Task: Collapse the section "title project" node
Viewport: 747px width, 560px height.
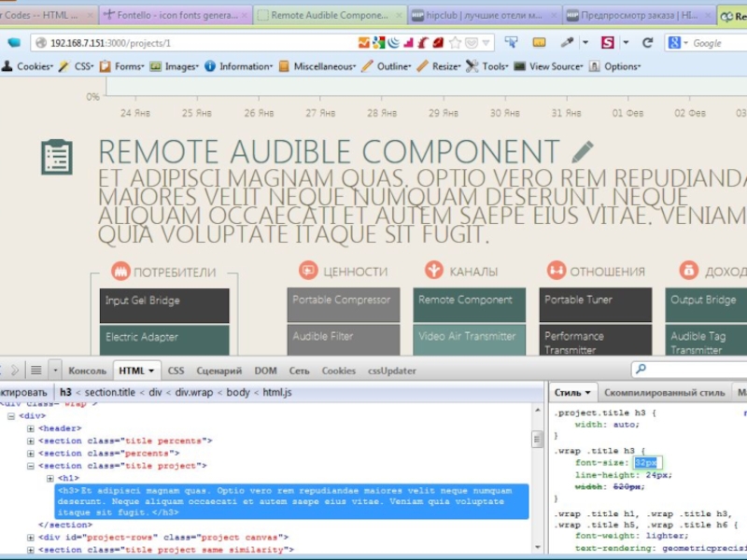Action: click(x=31, y=466)
